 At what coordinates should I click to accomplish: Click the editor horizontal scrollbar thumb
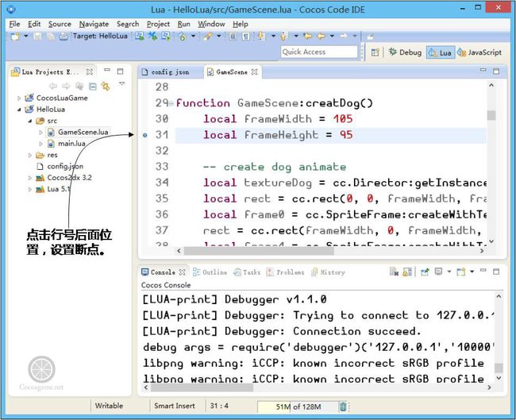[259, 251]
